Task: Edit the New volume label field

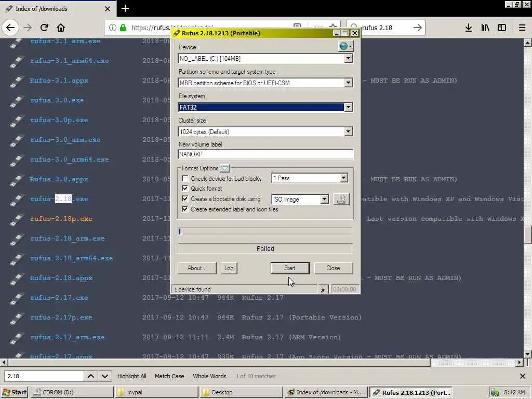Action: point(265,154)
